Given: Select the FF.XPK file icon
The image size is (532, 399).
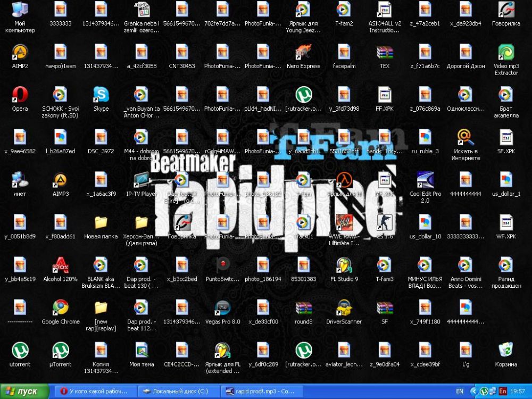Looking at the screenshot, I should pyautogui.click(x=385, y=95).
